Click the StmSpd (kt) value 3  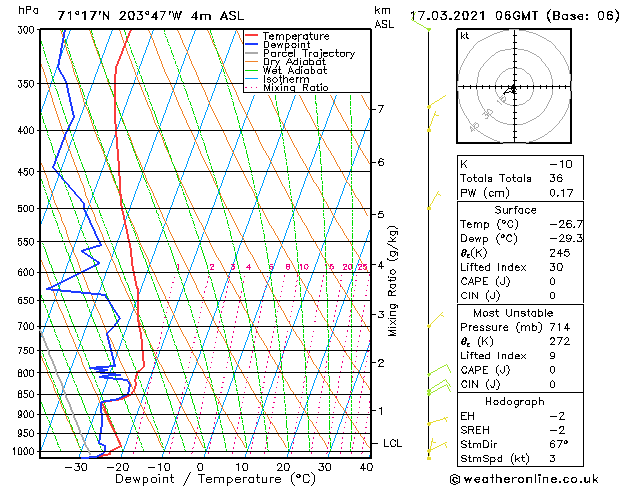553,458
